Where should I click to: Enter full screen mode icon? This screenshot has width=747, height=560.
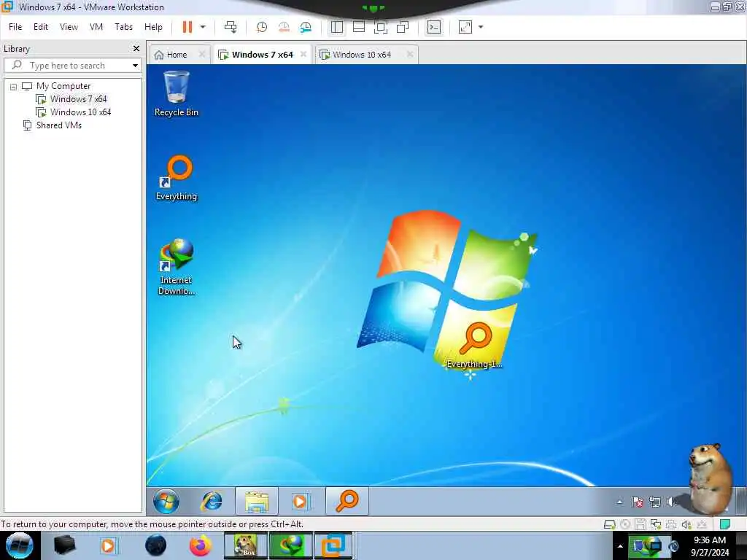point(381,27)
